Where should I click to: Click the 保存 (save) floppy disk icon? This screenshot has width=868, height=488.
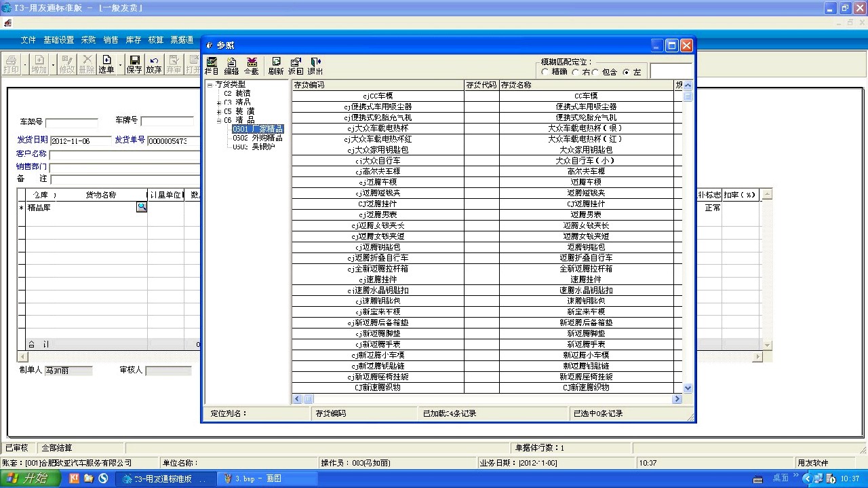pos(134,64)
